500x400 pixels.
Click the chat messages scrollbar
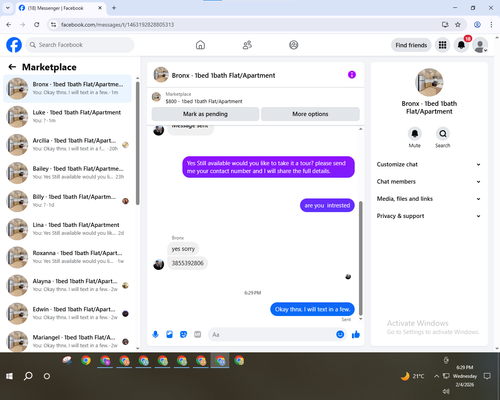pos(360,258)
